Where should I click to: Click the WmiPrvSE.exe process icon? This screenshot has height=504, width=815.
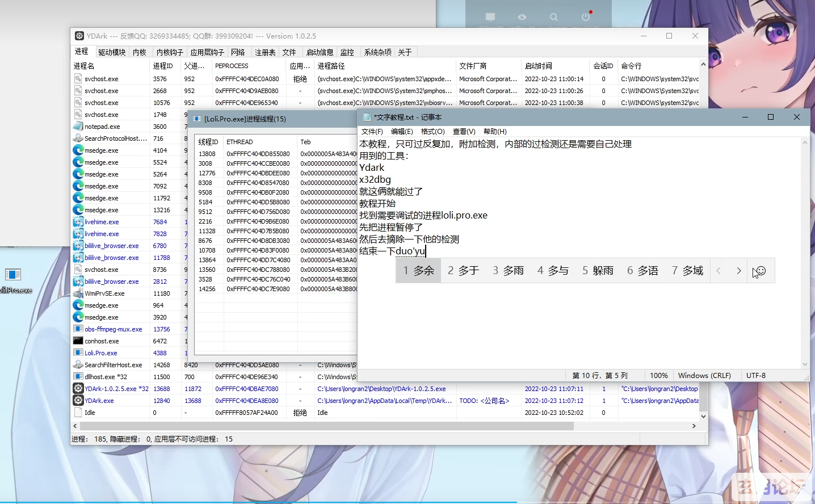(78, 293)
